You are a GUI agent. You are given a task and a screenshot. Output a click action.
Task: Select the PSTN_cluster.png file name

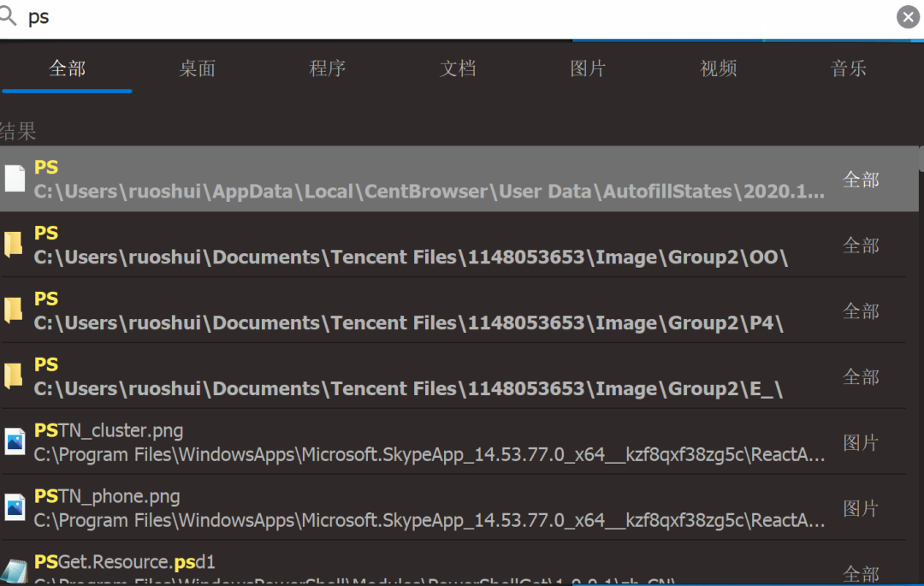(109, 431)
